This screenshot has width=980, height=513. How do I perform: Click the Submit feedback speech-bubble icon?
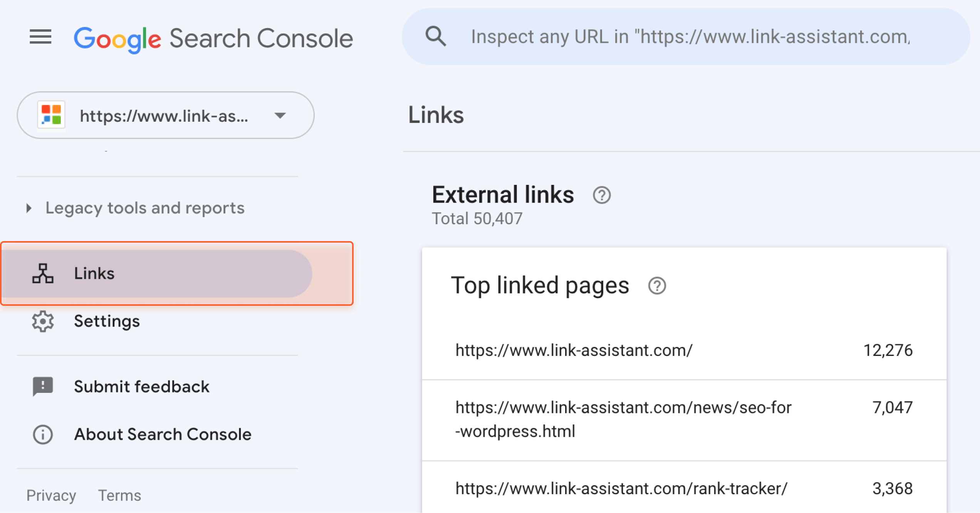point(43,386)
